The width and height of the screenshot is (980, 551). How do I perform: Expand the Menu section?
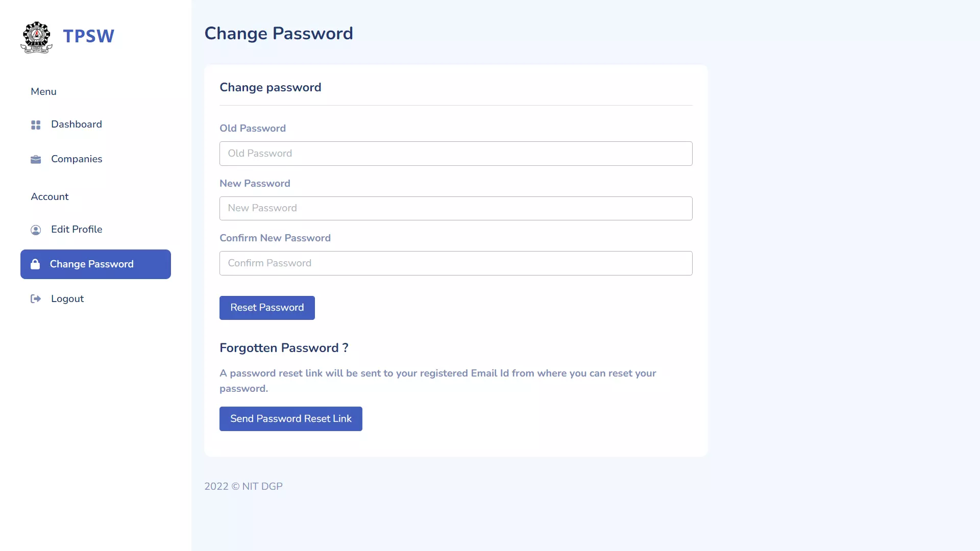43,91
